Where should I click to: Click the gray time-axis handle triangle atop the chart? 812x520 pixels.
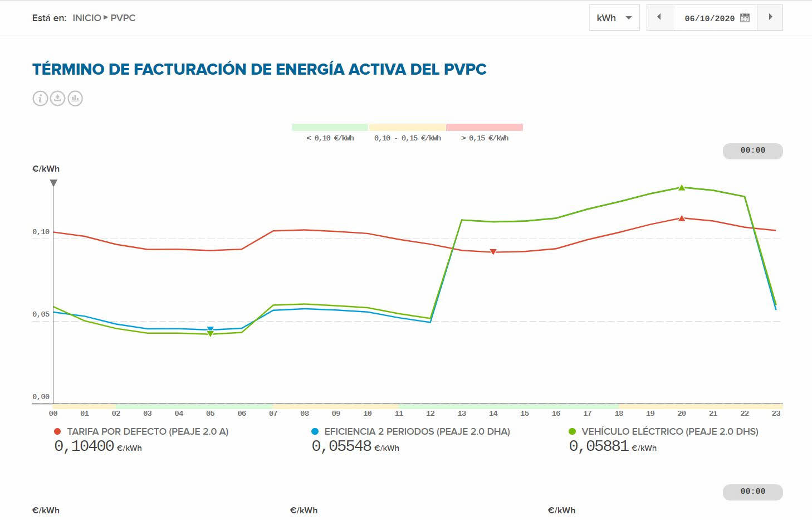coord(53,183)
